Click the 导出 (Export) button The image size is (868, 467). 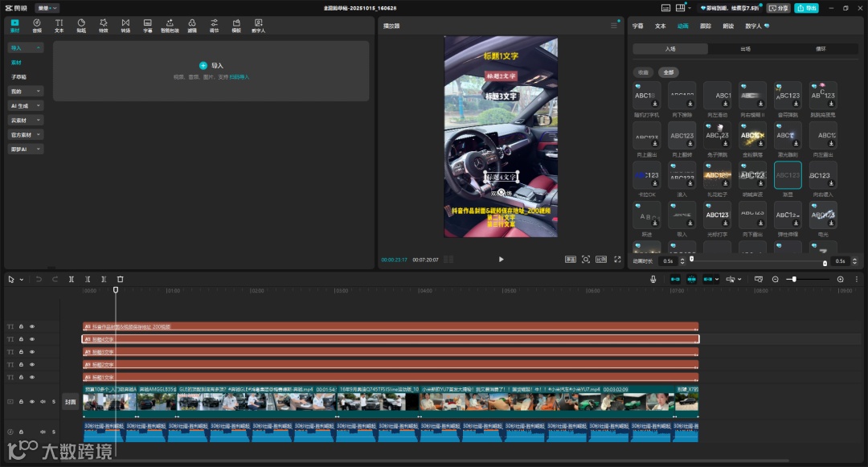click(x=806, y=8)
